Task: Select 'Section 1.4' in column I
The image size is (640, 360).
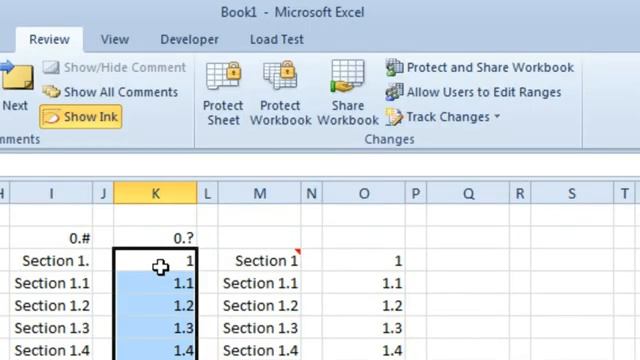Action: [x=51, y=350]
